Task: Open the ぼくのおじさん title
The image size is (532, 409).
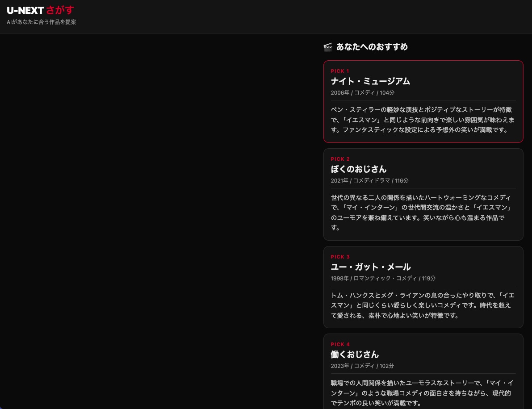Action: [x=358, y=169]
